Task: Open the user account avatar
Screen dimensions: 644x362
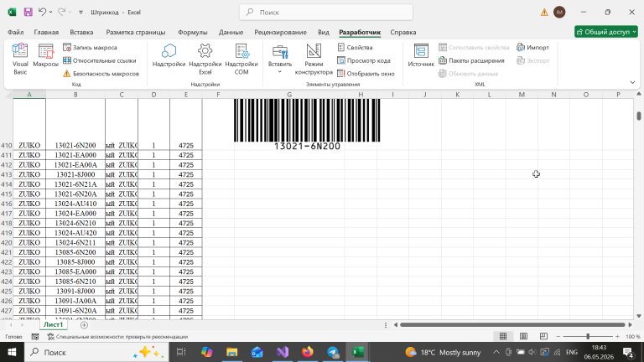Action: (x=559, y=13)
